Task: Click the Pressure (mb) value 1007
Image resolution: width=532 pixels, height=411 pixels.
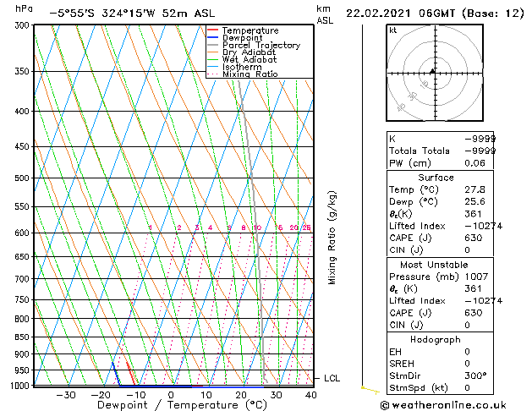Action: [x=476, y=277]
